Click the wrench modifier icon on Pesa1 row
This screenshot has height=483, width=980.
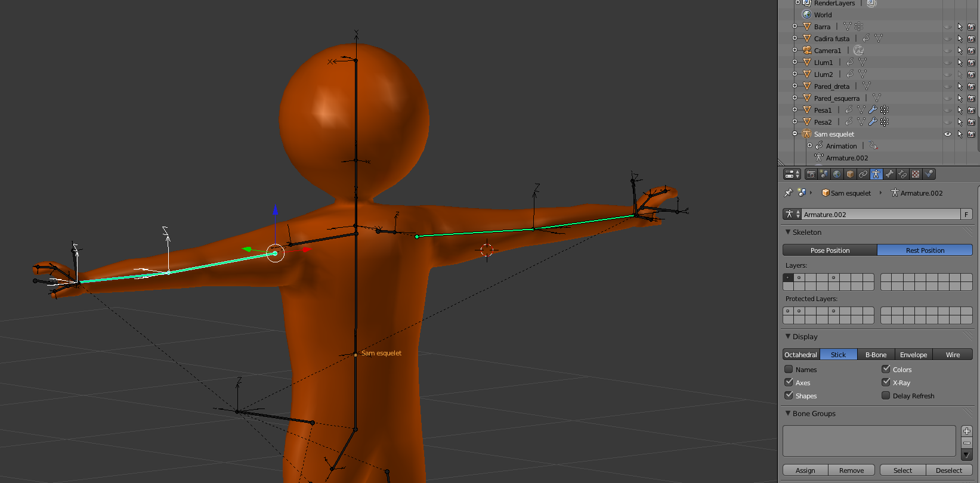[873, 110]
